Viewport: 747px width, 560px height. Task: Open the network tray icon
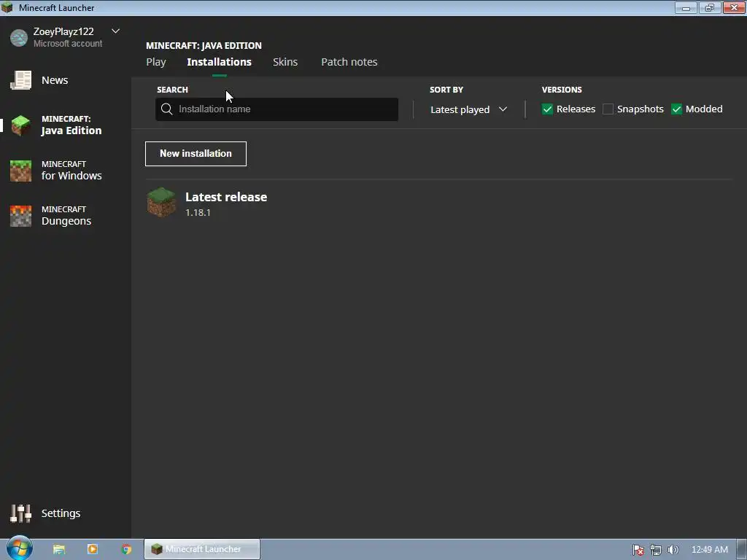656,550
